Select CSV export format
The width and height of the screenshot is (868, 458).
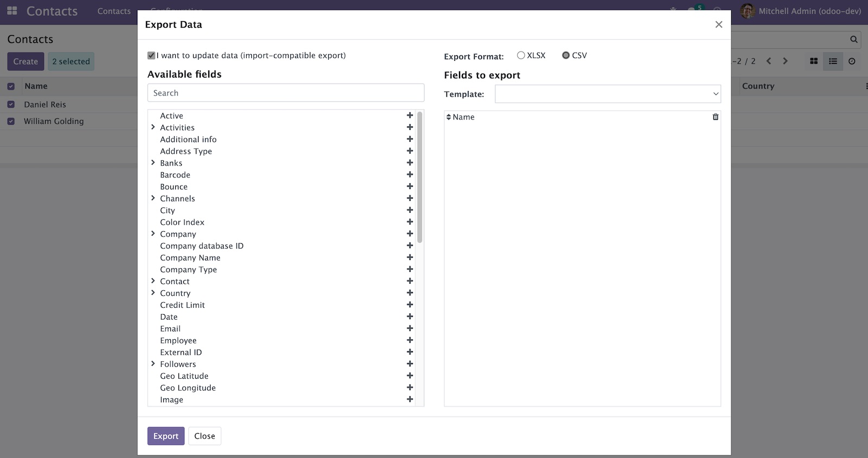(566, 55)
